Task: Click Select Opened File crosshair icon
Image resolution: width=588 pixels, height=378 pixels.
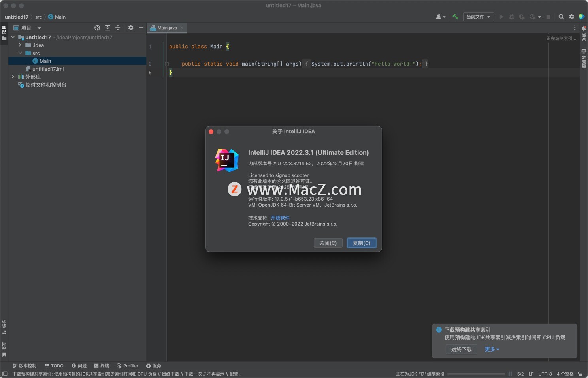Action: 97,28
